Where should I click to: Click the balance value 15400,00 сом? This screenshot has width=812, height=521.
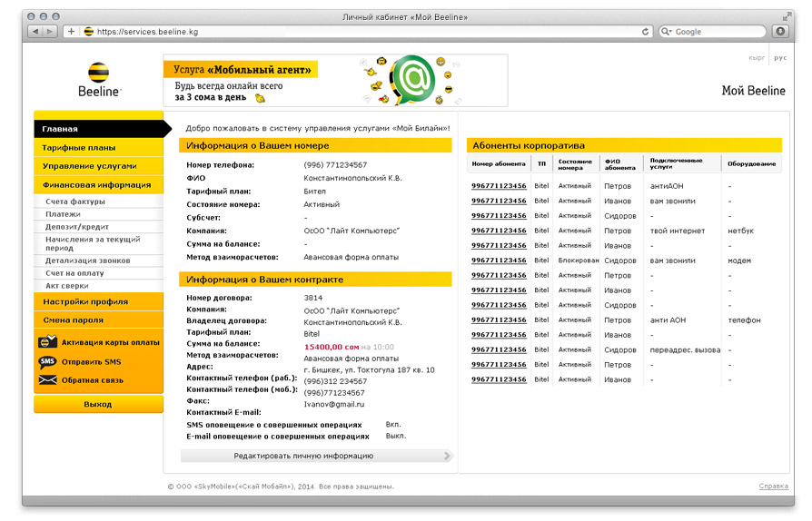tap(332, 347)
